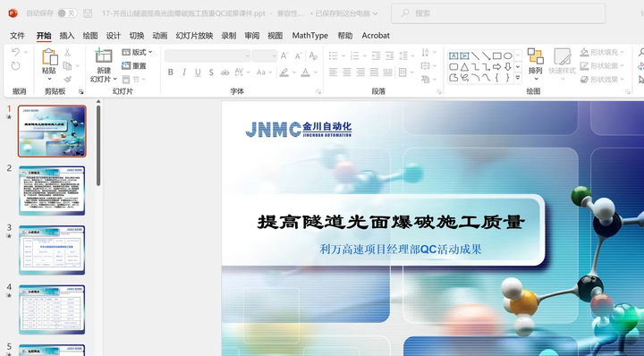Expand the shapes gallery More button
The height and width of the screenshot is (356, 644).
pos(518,77)
